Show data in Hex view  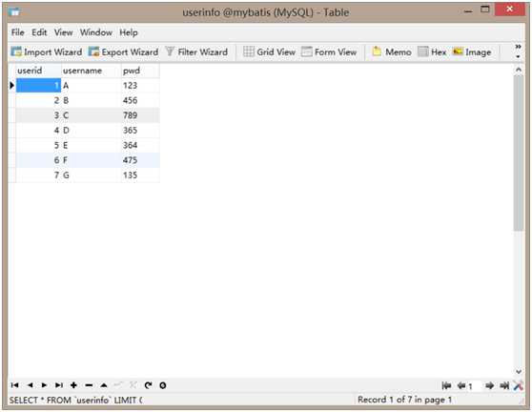432,51
